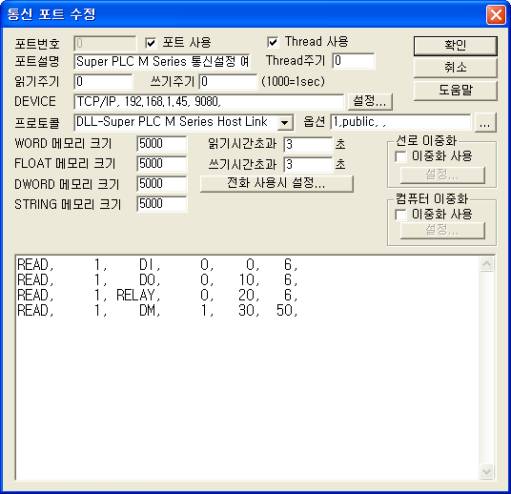Close the 통신 포트 수정 dialog

(496, 15)
